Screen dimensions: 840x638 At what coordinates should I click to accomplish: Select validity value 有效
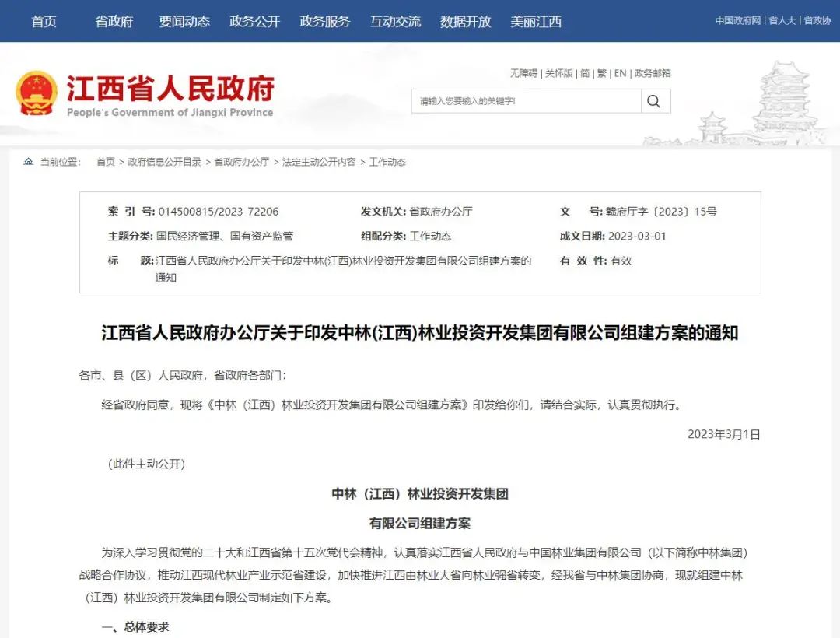click(621, 261)
